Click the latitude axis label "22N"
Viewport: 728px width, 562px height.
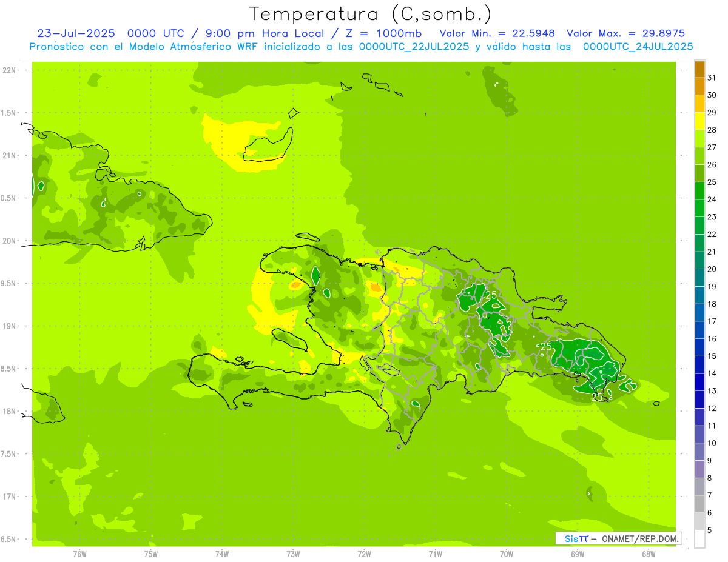coord(10,70)
